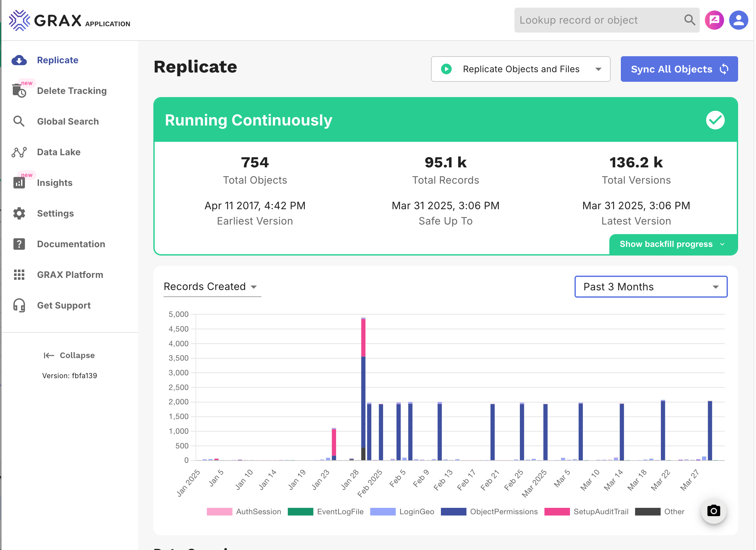Image resolution: width=756 pixels, height=550 pixels.
Task: Open the feedback icon in the top bar
Action: coord(714,20)
